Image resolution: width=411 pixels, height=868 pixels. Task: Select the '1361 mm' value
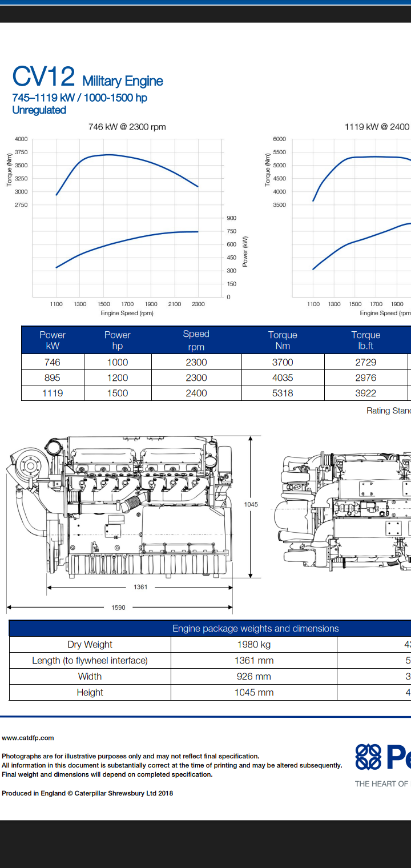click(x=254, y=661)
